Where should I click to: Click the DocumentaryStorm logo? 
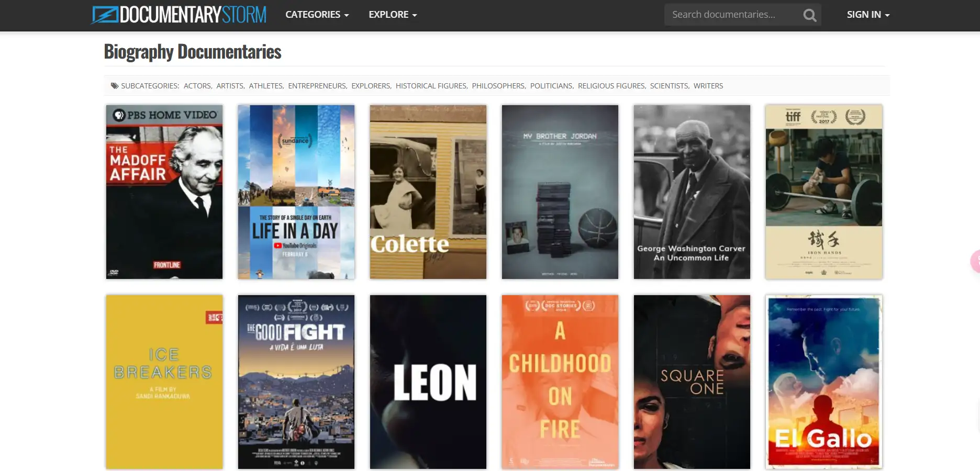179,15
